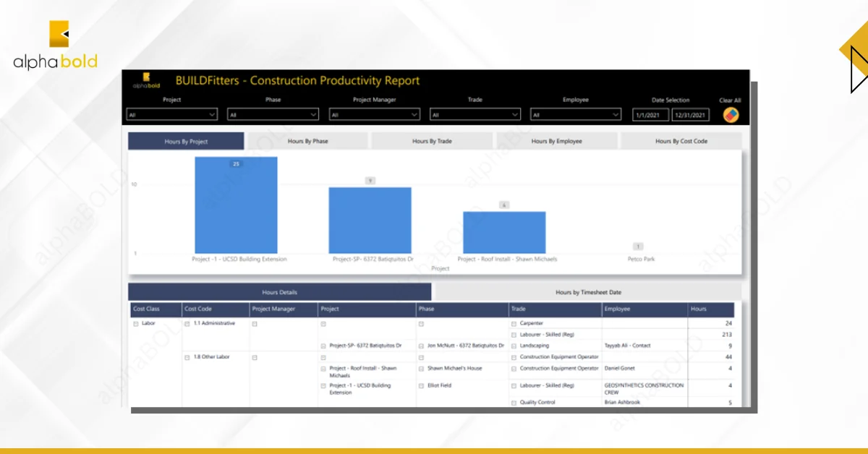This screenshot has width=868, height=454.
Task: Click the alphabold logo in the report header
Action: click(x=145, y=80)
